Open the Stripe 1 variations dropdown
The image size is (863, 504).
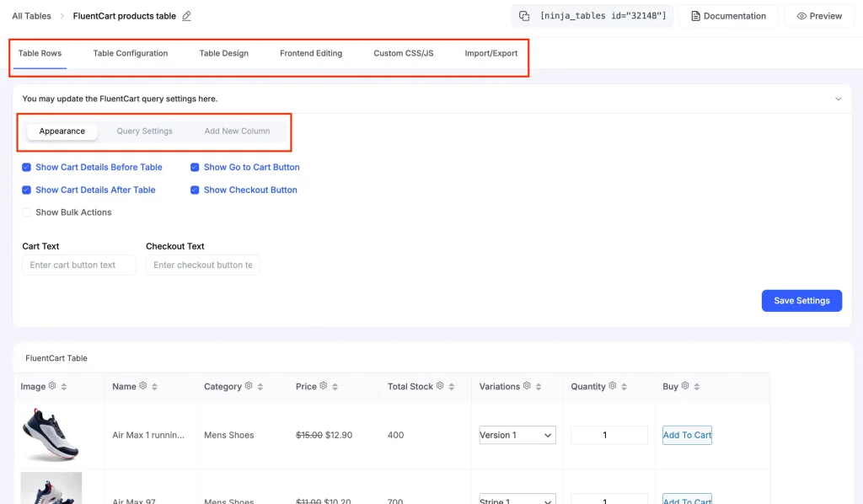pos(517,499)
